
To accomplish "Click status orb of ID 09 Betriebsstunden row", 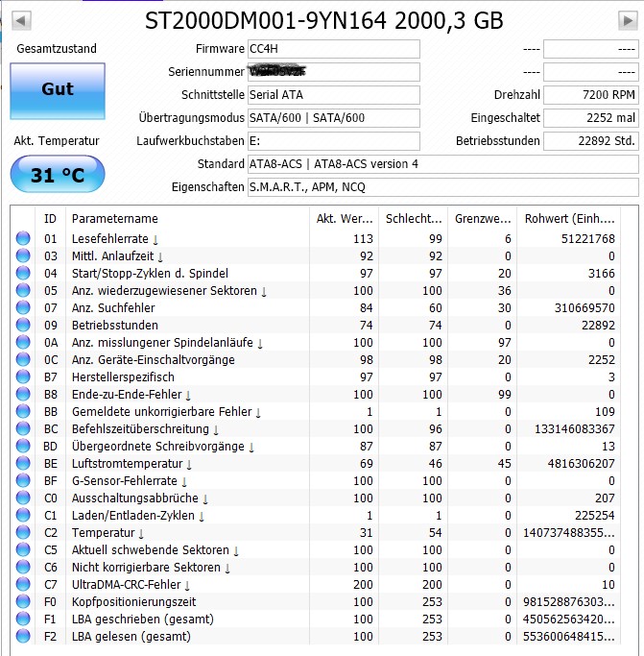I will 23,325.
